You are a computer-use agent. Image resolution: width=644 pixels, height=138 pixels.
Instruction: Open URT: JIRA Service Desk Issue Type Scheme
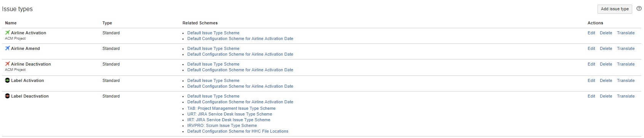[230, 114]
